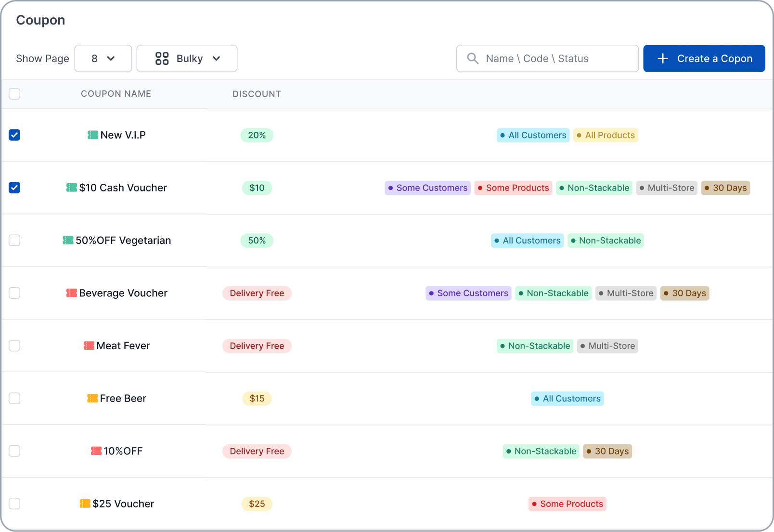Click the Create a Copon button
This screenshot has width=774, height=532.
click(704, 59)
